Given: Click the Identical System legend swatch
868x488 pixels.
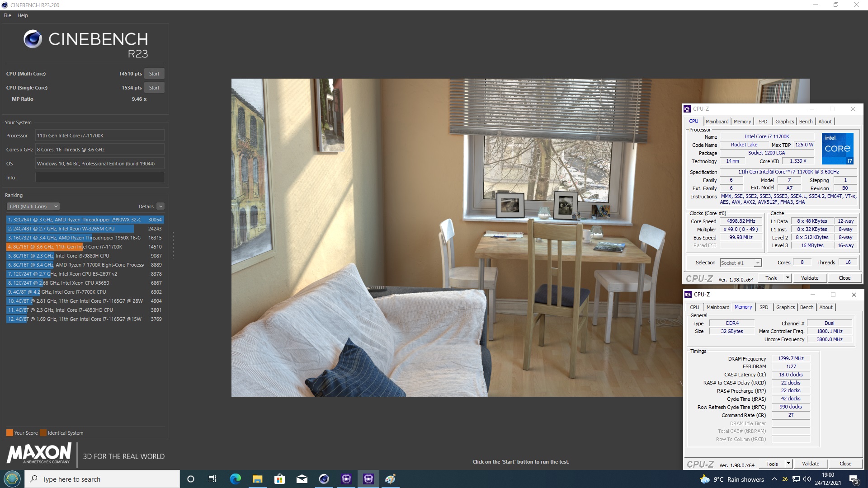Looking at the screenshot, I should click(x=43, y=432).
